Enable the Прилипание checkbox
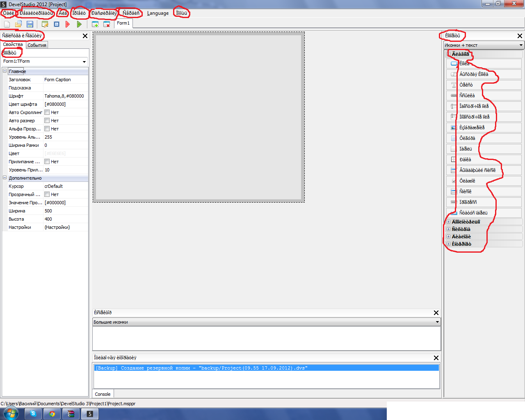 coord(47,162)
